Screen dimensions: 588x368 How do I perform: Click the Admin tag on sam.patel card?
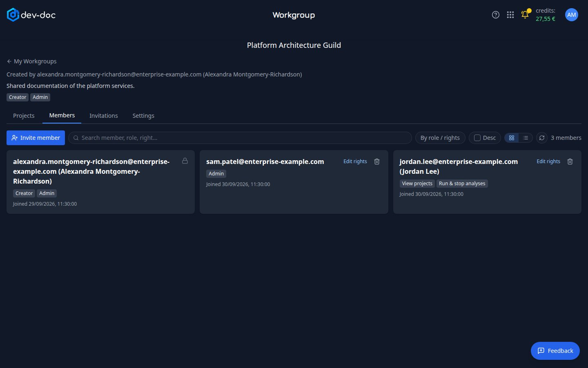click(x=216, y=174)
